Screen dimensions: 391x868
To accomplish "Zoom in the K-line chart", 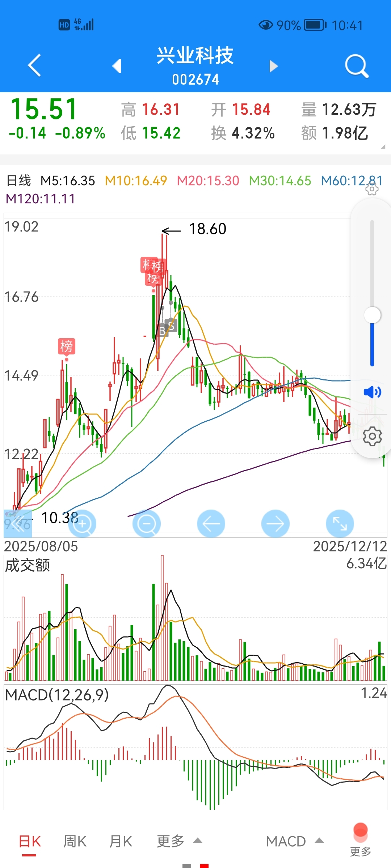I will pos(82,523).
